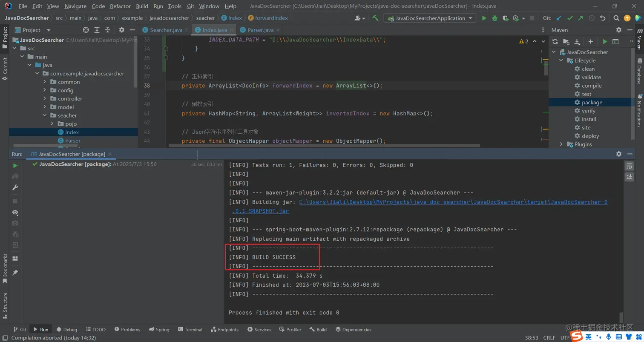Run the app with the green play icon
The width and height of the screenshot is (644, 342).
pyautogui.click(x=484, y=18)
